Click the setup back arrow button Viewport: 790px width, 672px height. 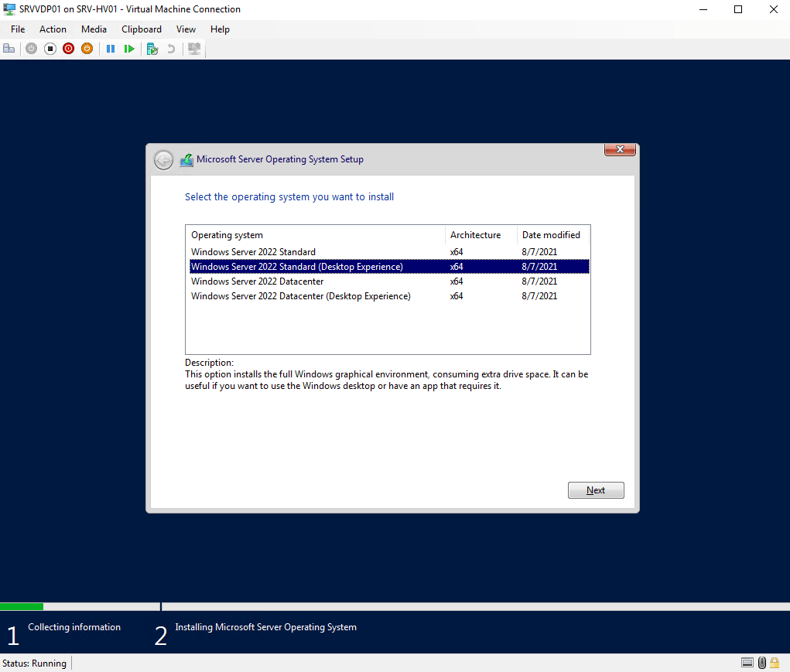(x=163, y=160)
